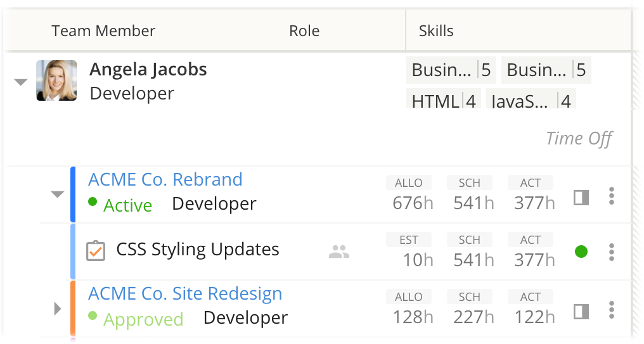Select the CSS Styling Updates task name
The height and width of the screenshot is (344, 644).
(198, 250)
